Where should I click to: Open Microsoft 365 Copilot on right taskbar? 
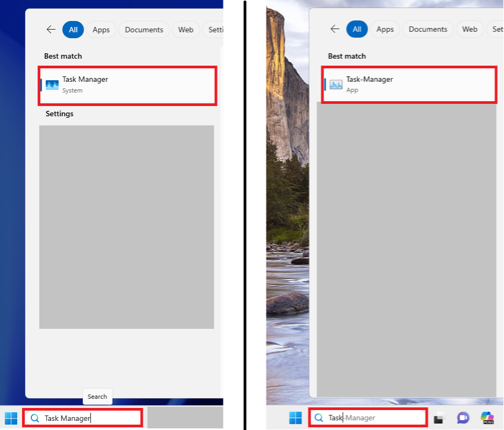pyautogui.click(x=487, y=418)
